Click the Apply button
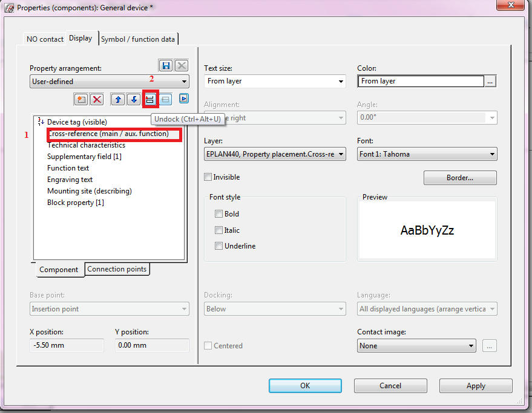This screenshot has width=532, height=413. (x=476, y=386)
